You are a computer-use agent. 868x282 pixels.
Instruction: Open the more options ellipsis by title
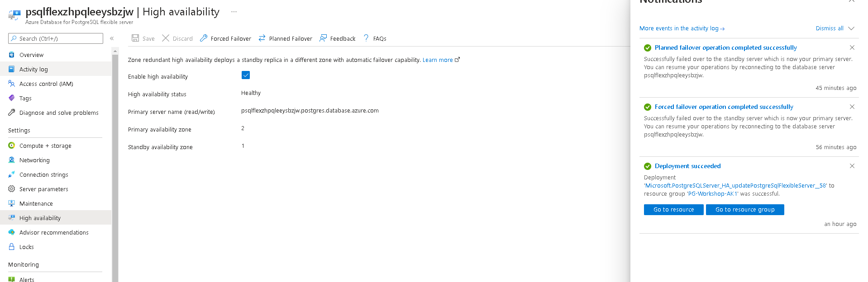[x=234, y=12]
